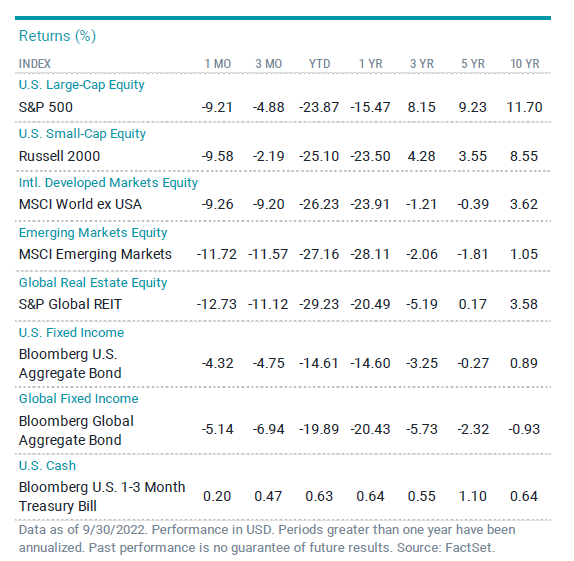This screenshot has height=561, width=574.
Task: Select the 'YTD' column header
Action: [319, 64]
